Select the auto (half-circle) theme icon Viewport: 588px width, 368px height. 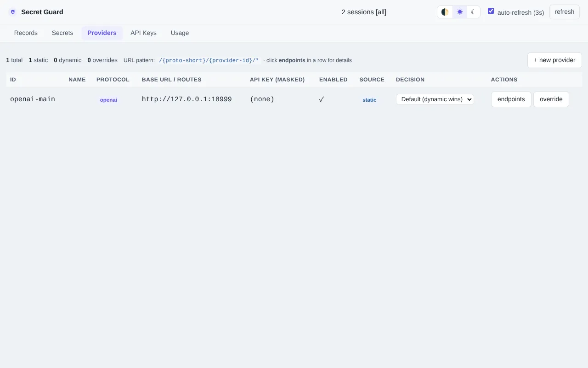[445, 12]
